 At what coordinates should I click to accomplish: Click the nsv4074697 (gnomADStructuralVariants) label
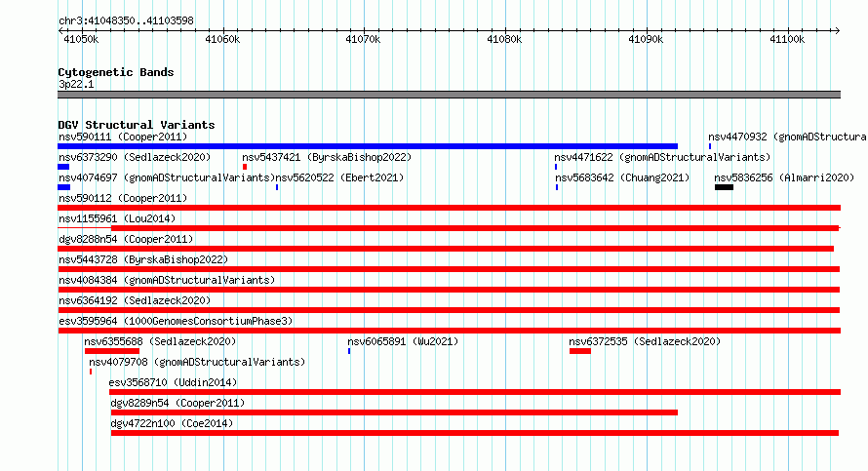click(167, 177)
